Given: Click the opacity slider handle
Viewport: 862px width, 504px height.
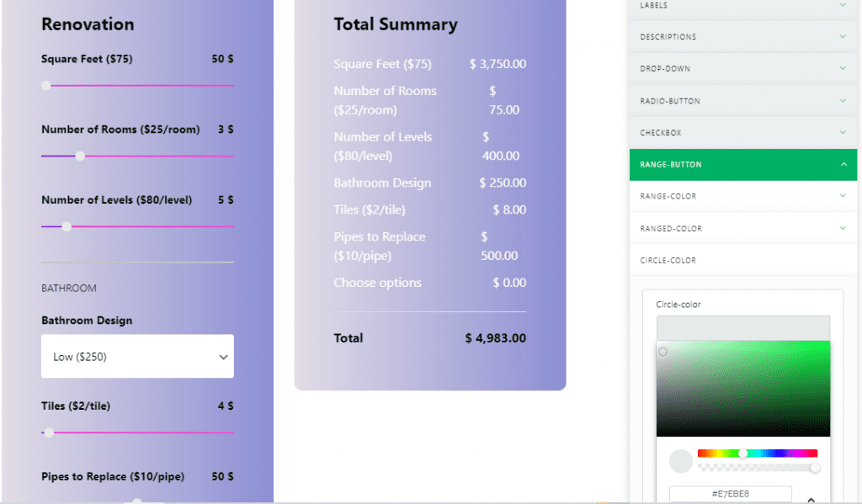Looking at the screenshot, I should coord(815,467).
